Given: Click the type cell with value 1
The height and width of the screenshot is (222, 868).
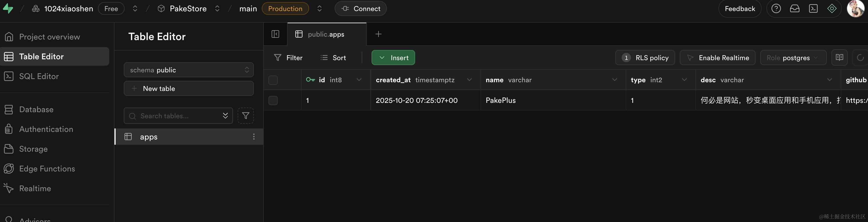Looking at the screenshot, I should 661,100.
